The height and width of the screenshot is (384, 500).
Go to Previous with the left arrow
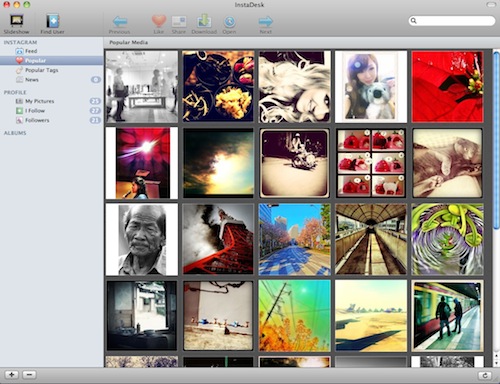[119, 25]
